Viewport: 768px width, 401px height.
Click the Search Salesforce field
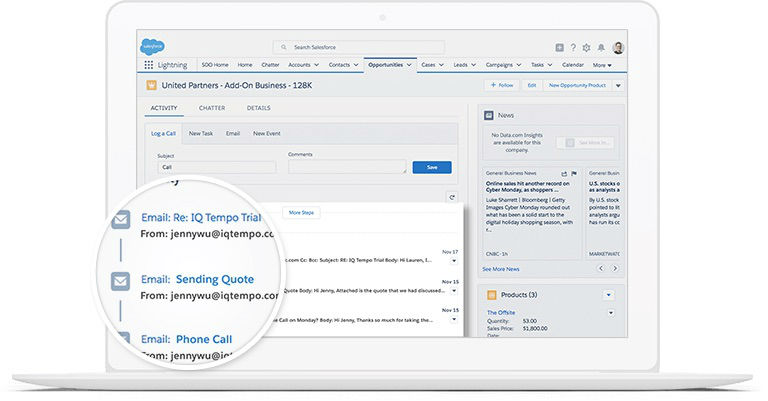pos(358,47)
